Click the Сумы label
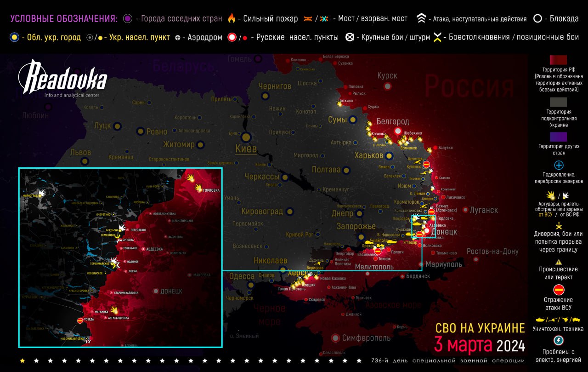 tap(337, 120)
